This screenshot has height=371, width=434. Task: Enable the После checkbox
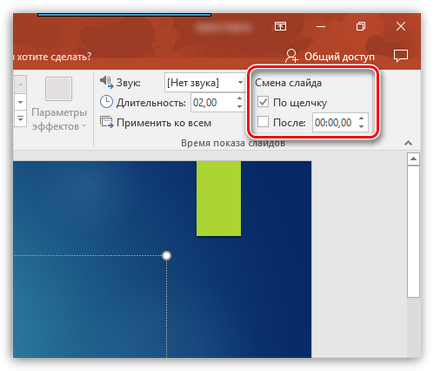(263, 122)
